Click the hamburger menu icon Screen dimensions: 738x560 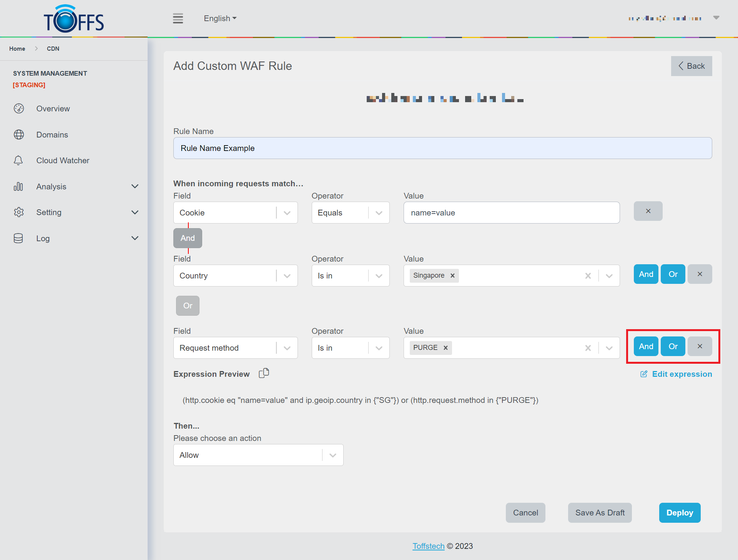coord(178,18)
